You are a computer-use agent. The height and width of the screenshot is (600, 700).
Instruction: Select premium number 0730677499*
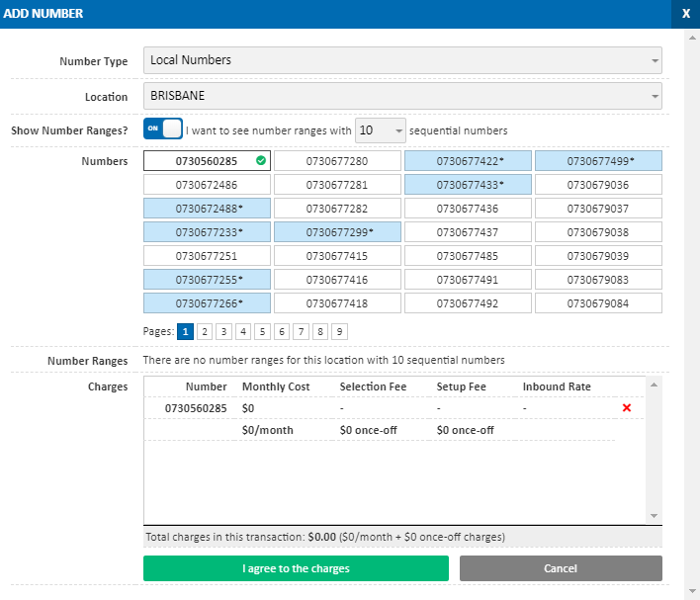(599, 161)
